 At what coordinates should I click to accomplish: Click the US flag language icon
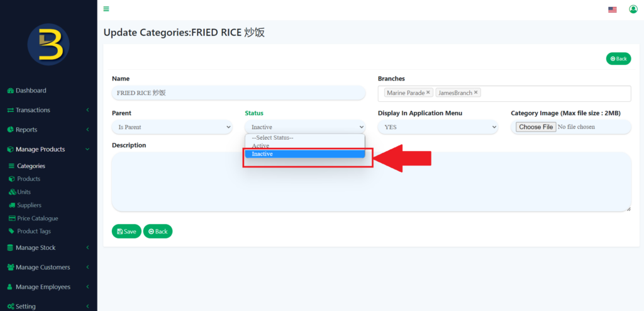tap(612, 9)
